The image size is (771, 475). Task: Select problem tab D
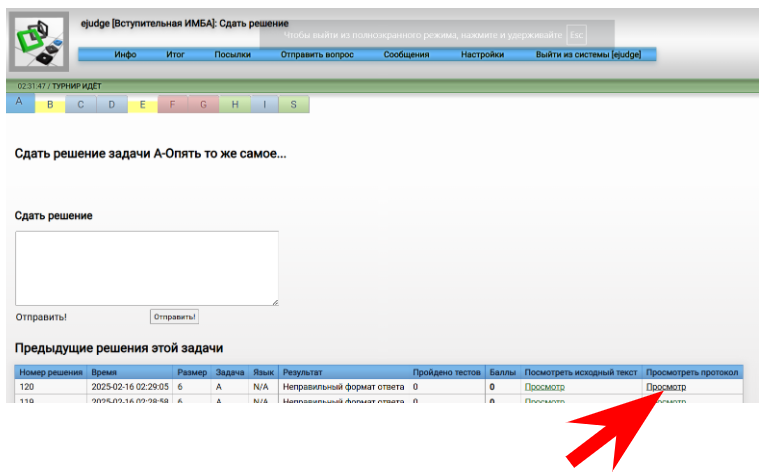tap(112, 104)
